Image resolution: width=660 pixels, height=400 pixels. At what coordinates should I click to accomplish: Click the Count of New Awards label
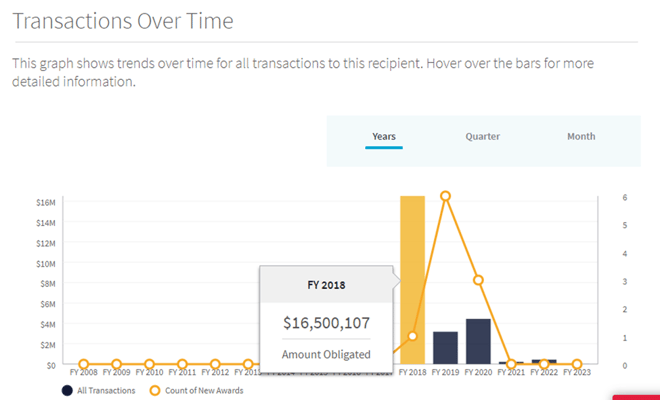coord(204,391)
